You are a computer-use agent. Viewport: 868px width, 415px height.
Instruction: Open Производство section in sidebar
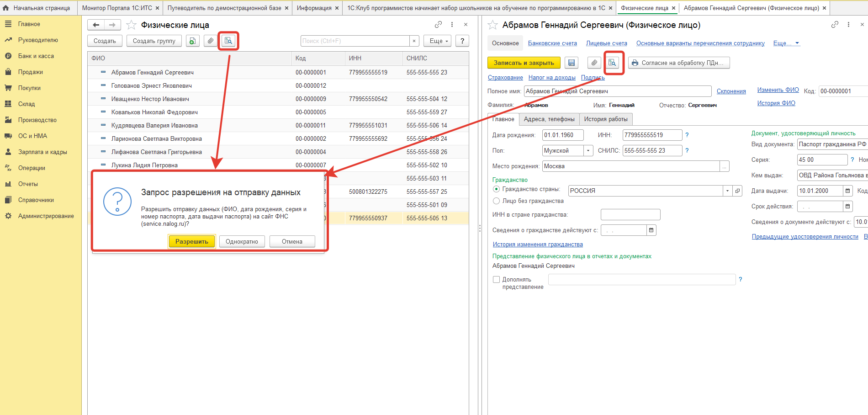(x=37, y=120)
